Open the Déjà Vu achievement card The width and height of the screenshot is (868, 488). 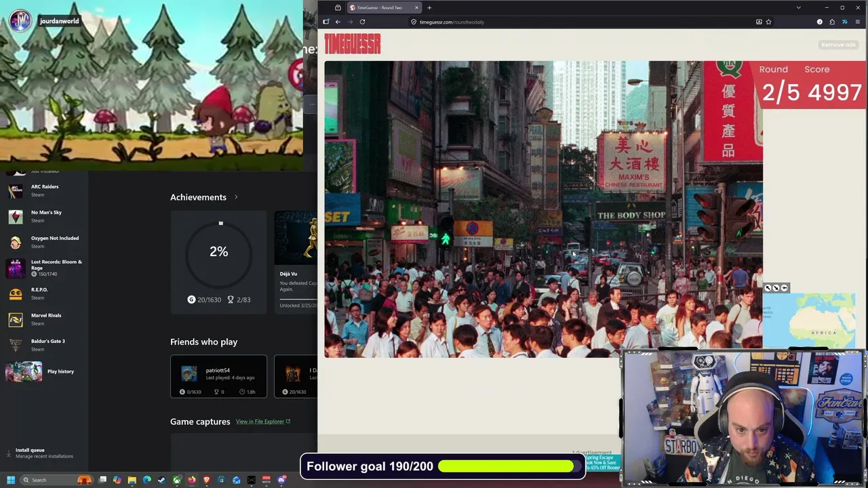(296, 261)
